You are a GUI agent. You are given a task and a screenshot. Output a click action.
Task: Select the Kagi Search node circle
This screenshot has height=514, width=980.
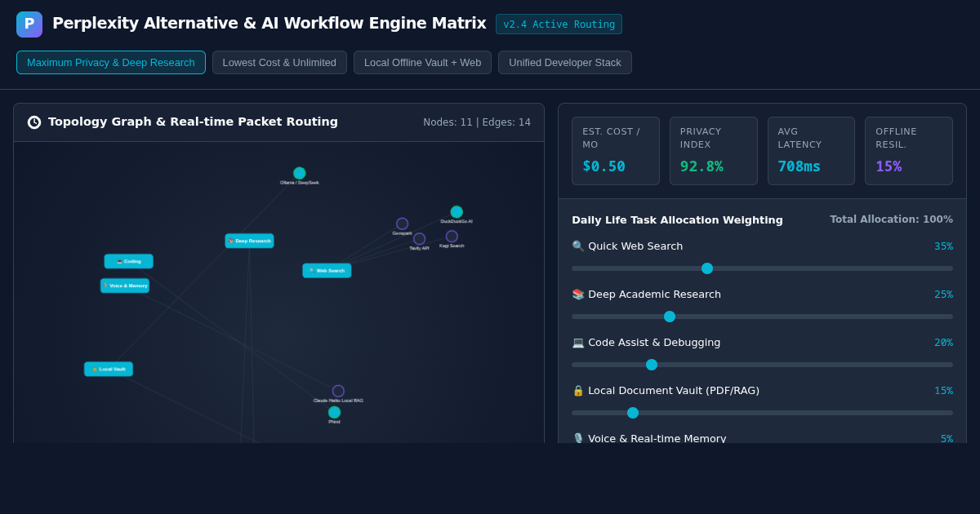point(452,237)
